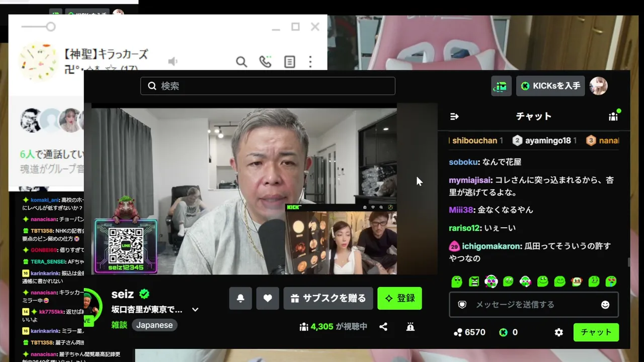Click the サブスクを贈る gift sub button
The height and width of the screenshot is (362, 644).
coord(329,298)
